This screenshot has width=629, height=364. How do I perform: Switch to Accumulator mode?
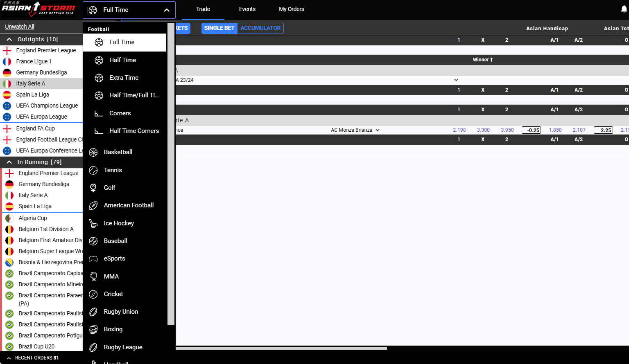[x=260, y=28]
